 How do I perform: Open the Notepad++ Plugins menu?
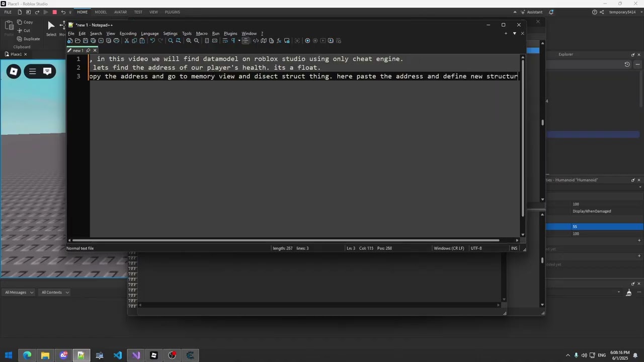pos(230,34)
